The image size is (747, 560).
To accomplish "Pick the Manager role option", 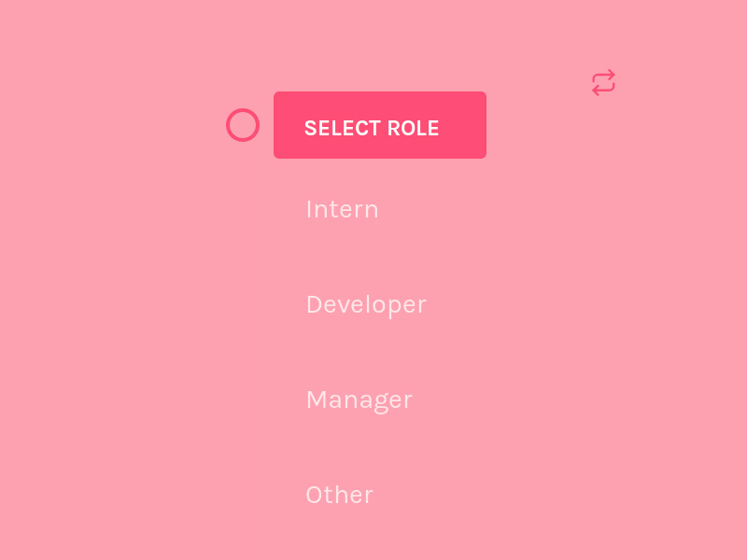I will click(359, 399).
